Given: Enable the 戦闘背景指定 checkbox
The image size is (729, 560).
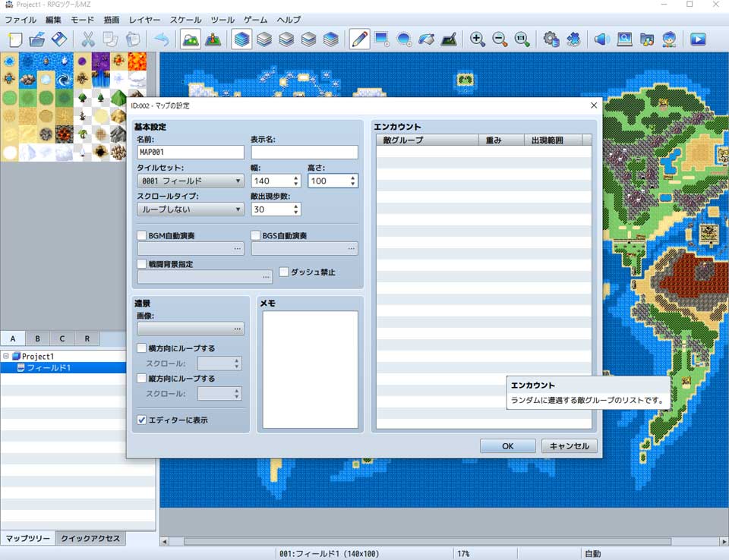Looking at the screenshot, I should [x=142, y=264].
